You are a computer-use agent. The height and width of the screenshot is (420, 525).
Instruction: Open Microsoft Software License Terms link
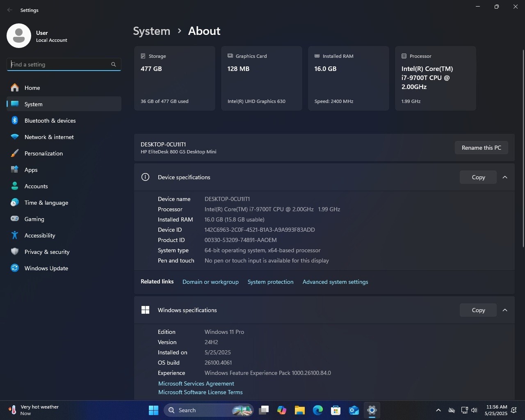point(201,392)
